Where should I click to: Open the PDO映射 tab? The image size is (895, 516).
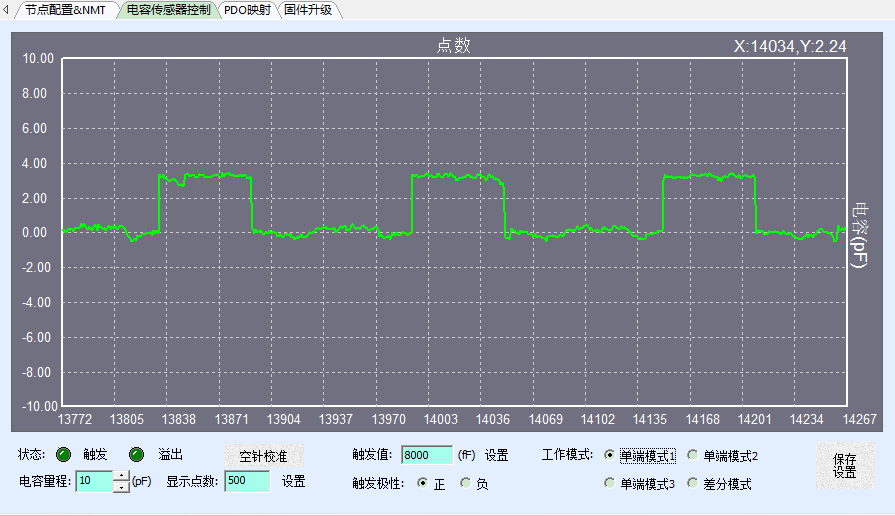click(247, 10)
